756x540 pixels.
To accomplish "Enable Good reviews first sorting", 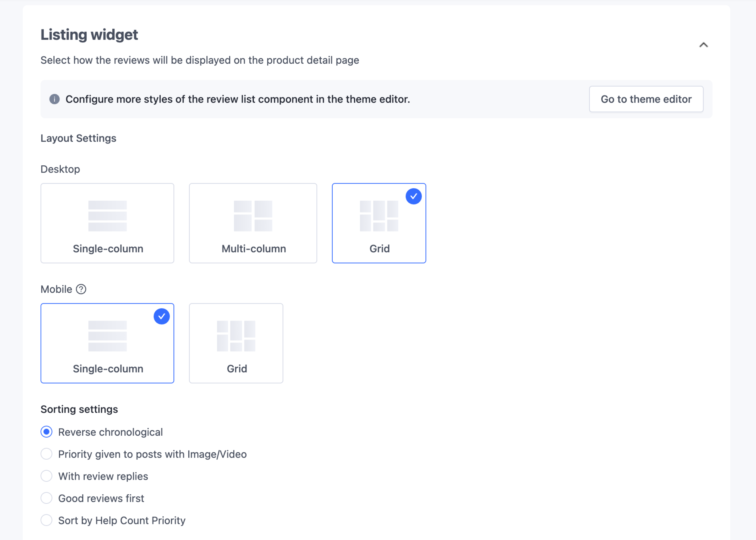I will pyautogui.click(x=47, y=498).
